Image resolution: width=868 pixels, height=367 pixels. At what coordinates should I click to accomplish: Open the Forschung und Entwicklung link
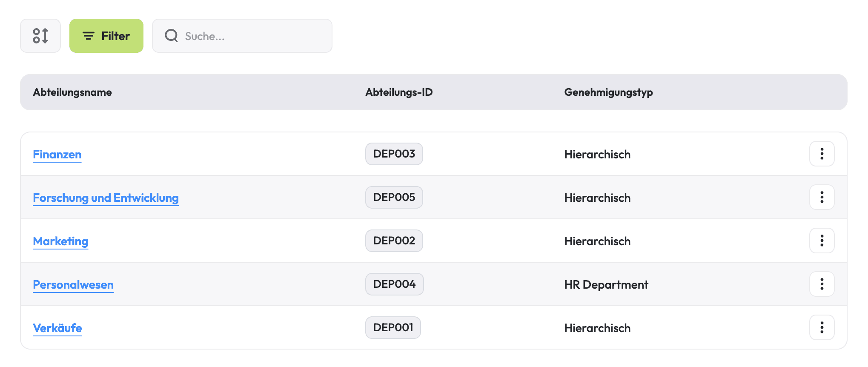tap(105, 198)
